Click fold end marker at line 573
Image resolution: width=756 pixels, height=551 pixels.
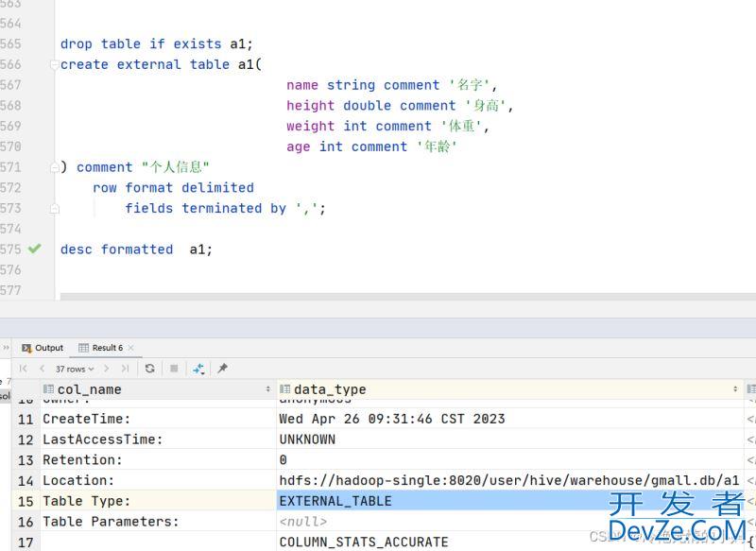coord(55,208)
